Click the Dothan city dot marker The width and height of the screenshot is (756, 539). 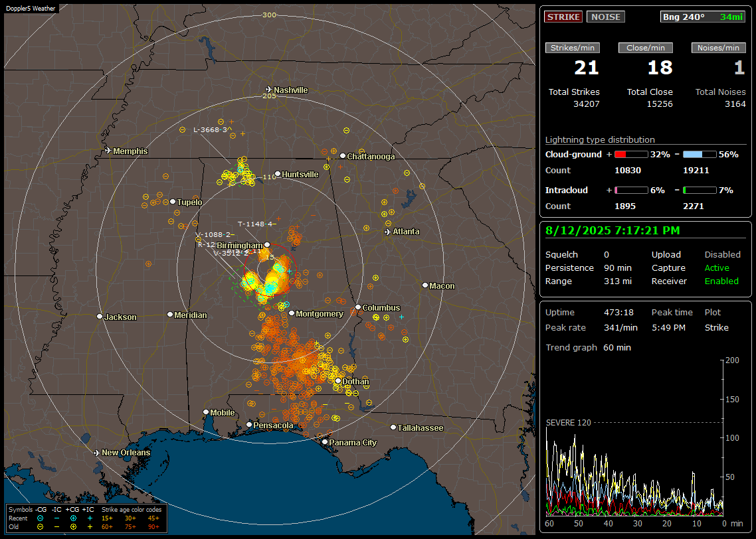[x=338, y=380]
